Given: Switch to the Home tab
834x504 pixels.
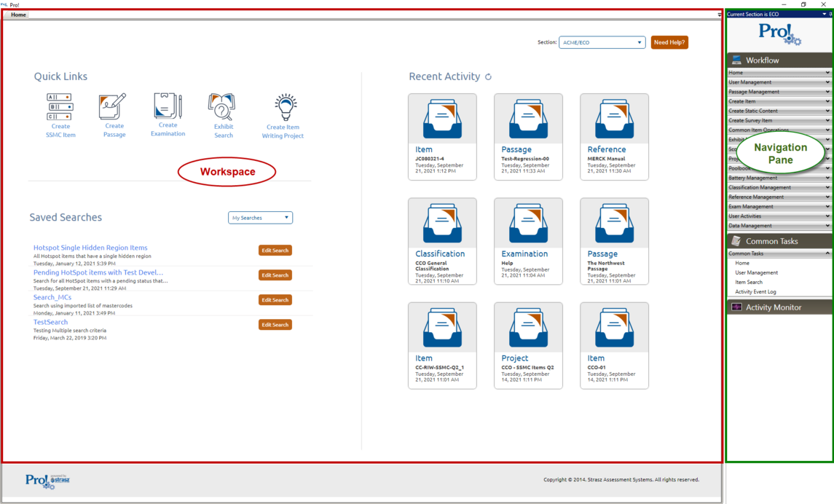Looking at the screenshot, I should pyautogui.click(x=17, y=15).
